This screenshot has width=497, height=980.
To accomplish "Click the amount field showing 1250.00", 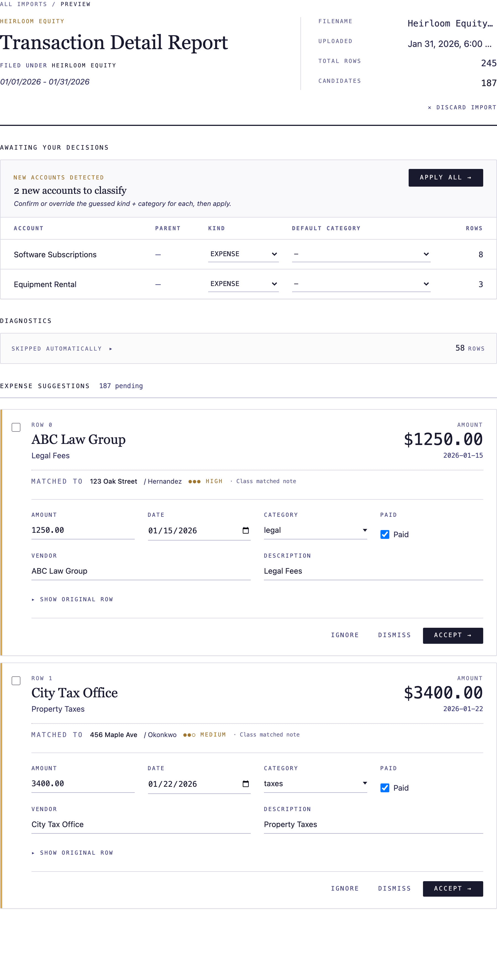I will click(83, 530).
